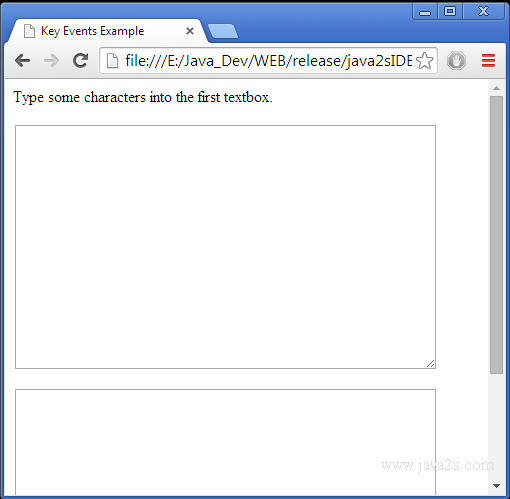This screenshot has height=499, width=510.
Task: Click the scrollbar down arrow
Action: (x=496, y=486)
